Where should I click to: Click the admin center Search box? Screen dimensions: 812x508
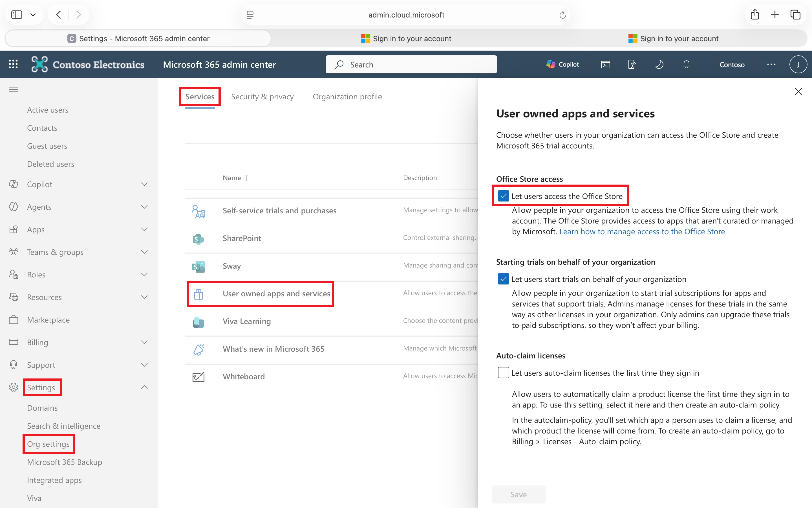point(411,64)
